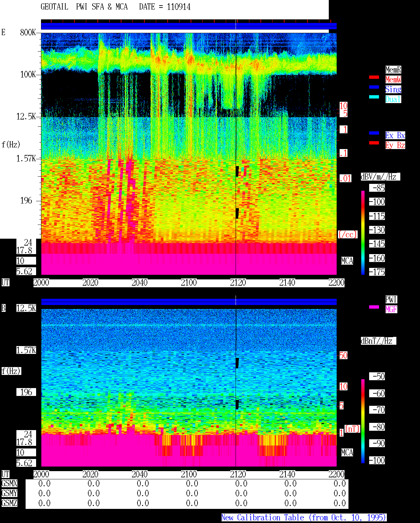The width and height of the screenshot is (420, 523).
Task: Click the red Ey Bz legend swatch
Action: (374, 143)
